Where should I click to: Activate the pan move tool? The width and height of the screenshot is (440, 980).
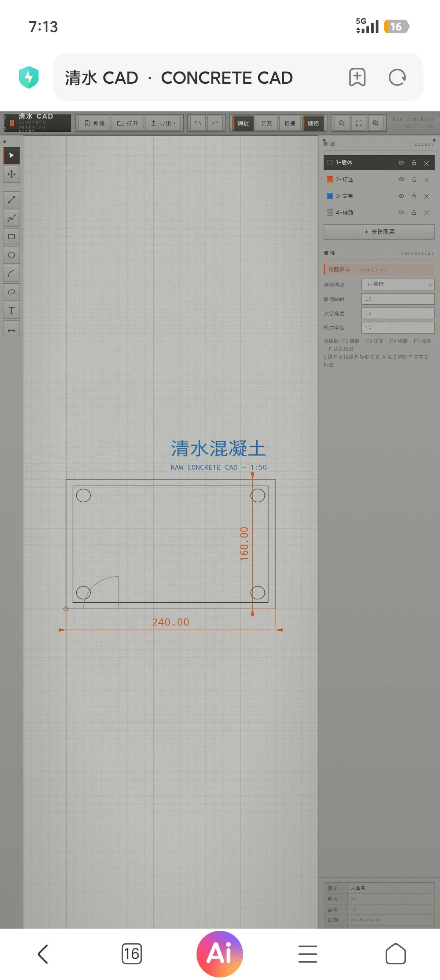click(11, 174)
